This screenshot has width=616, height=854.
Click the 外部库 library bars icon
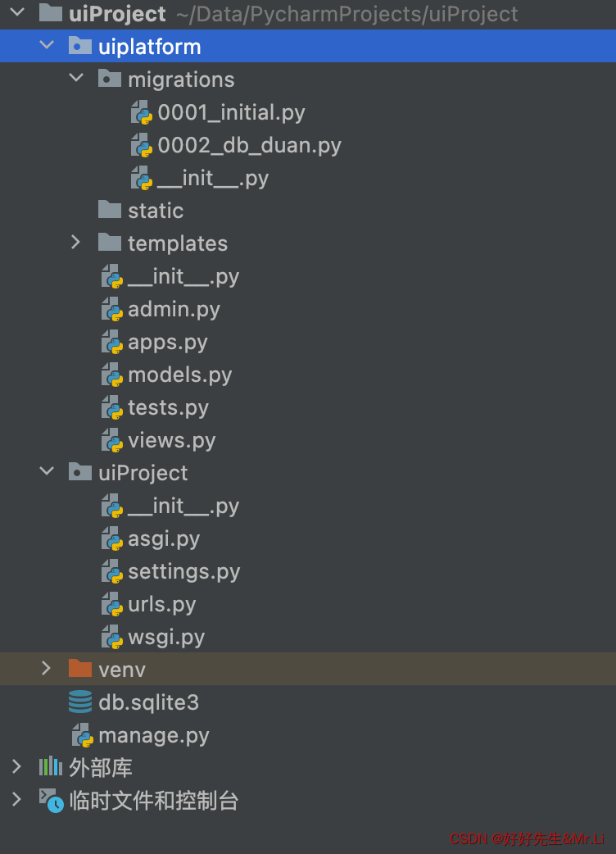point(51,767)
